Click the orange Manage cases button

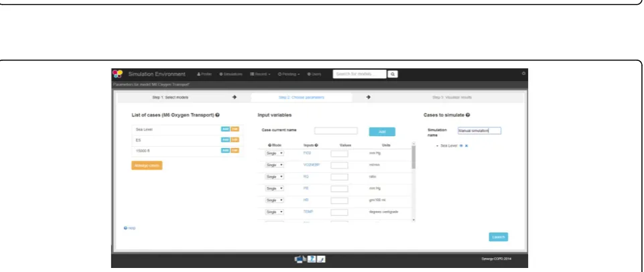pyautogui.click(x=147, y=165)
